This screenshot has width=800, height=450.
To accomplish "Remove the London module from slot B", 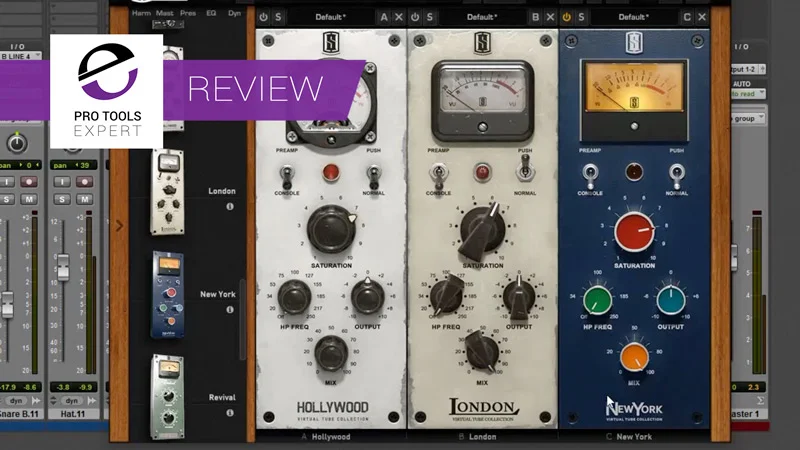I will point(550,17).
